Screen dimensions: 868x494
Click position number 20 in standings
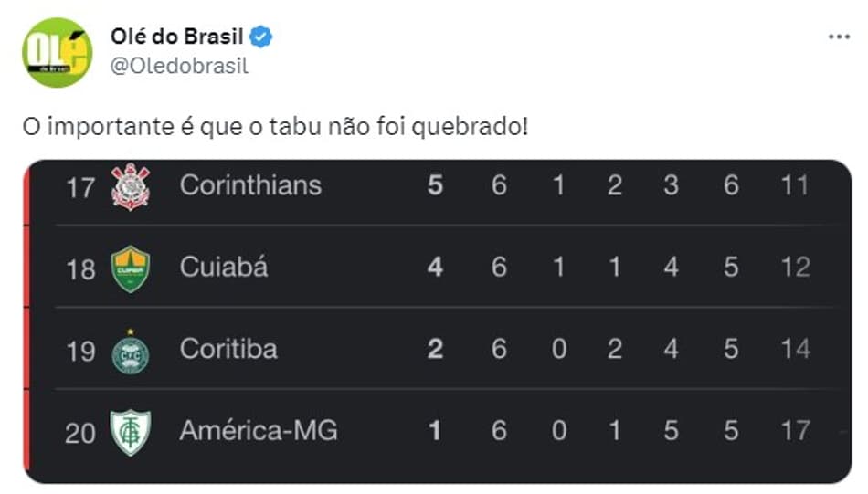(x=80, y=433)
